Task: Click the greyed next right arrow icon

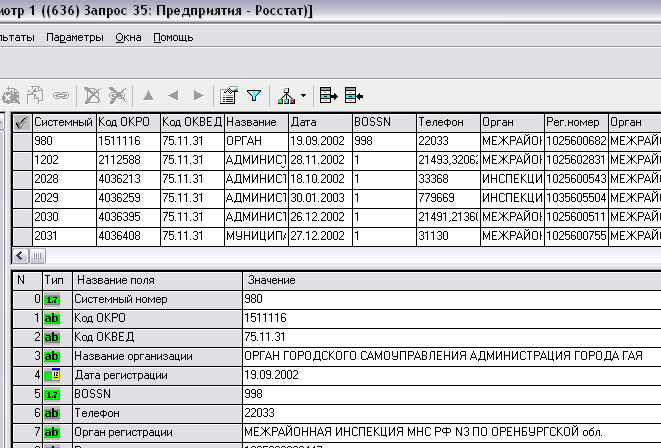Action: click(x=198, y=96)
